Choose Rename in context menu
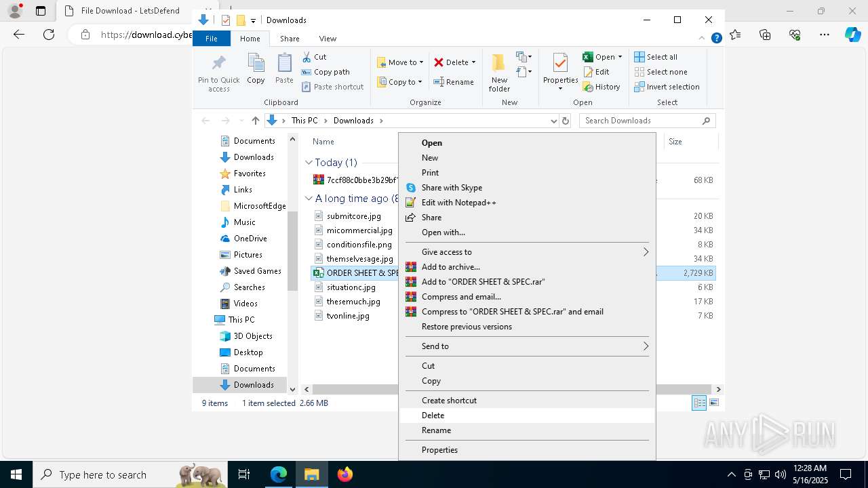Viewport: 868px width, 488px height. pos(526,430)
